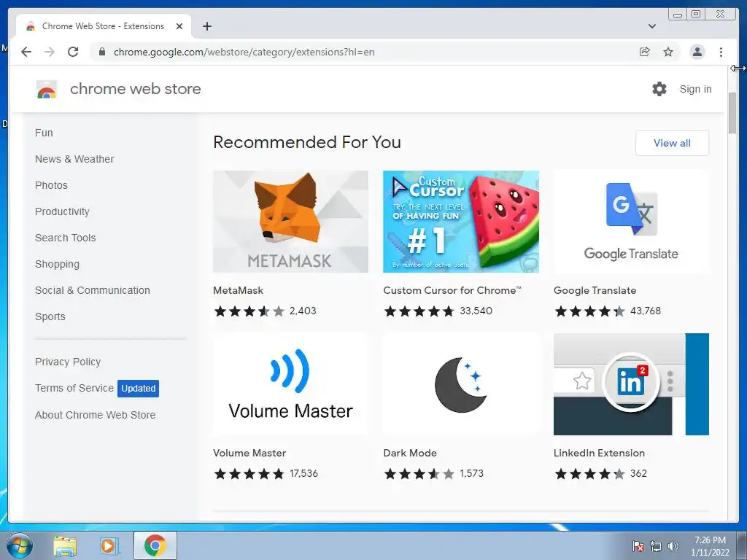This screenshot has width=747, height=560.
Task: Click the MetaMask title text
Action: (x=239, y=290)
